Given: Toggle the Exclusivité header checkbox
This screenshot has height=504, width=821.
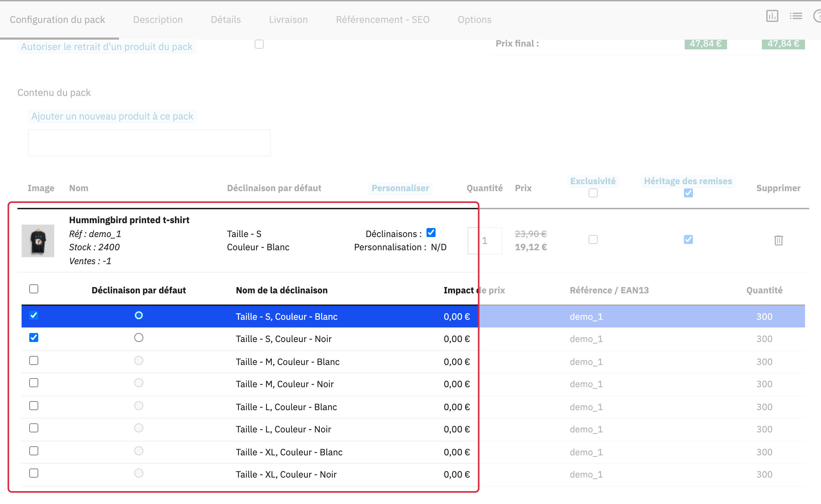Looking at the screenshot, I should [x=593, y=193].
